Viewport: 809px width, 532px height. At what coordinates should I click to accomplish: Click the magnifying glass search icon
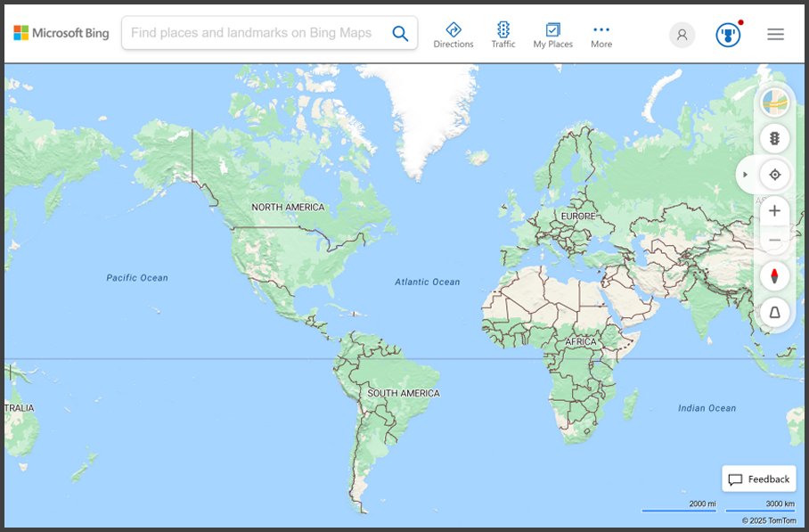click(x=400, y=34)
